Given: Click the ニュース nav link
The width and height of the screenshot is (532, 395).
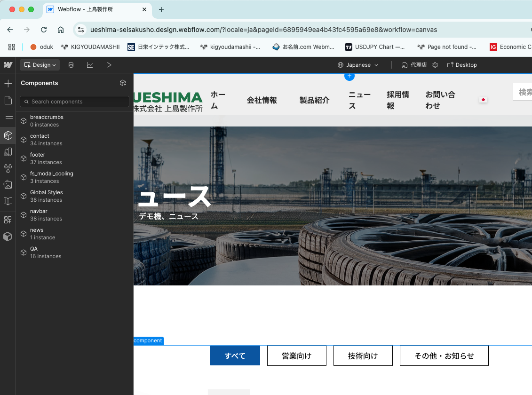Looking at the screenshot, I should click(360, 100).
